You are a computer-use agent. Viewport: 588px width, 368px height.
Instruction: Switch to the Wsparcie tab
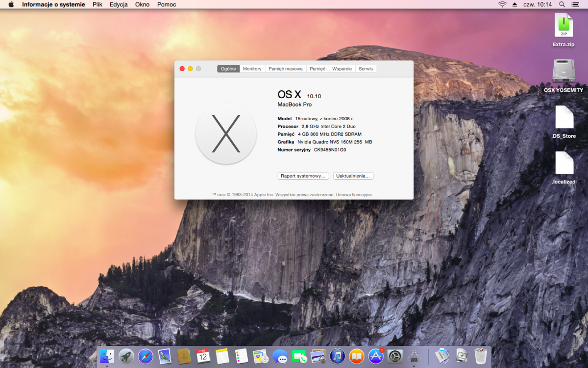342,69
